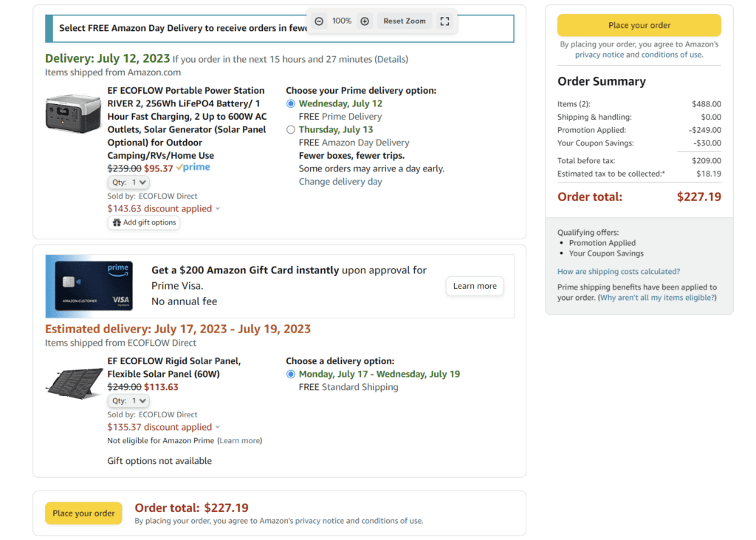This screenshot has height=540, width=756.
Task: Click the 100% zoom level indicator
Action: [x=342, y=21]
